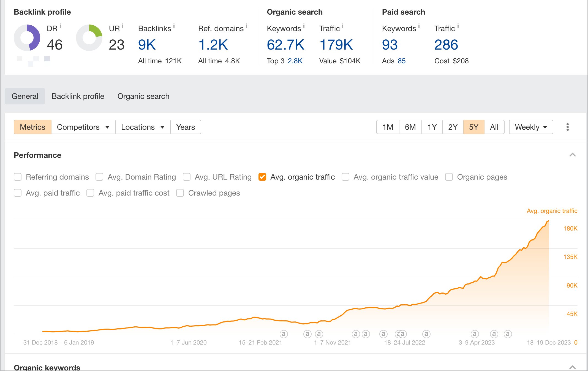The height and width of the screenshot is (371, 588).
Task: Select the 5Y time range
Action: tap(474, 127)
